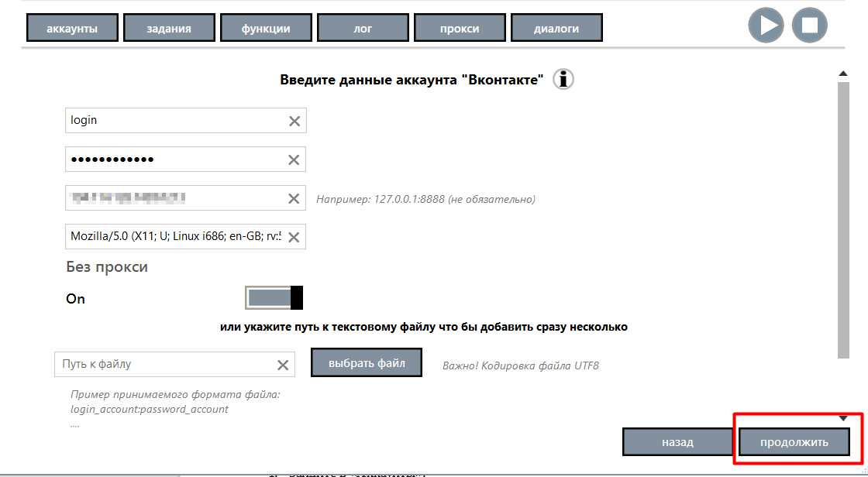Clear the password field with its X

pos(294,160)
